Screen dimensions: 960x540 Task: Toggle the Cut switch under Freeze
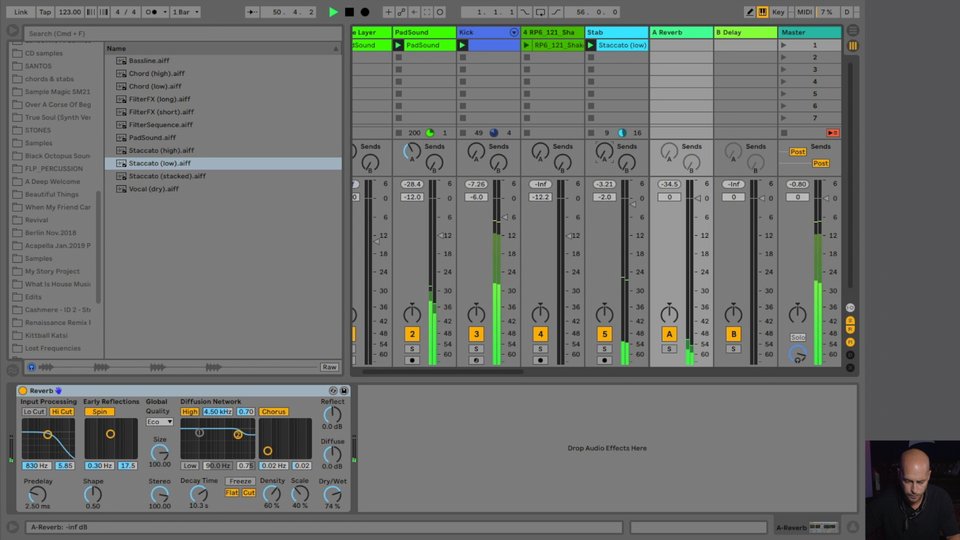(249, 493)
